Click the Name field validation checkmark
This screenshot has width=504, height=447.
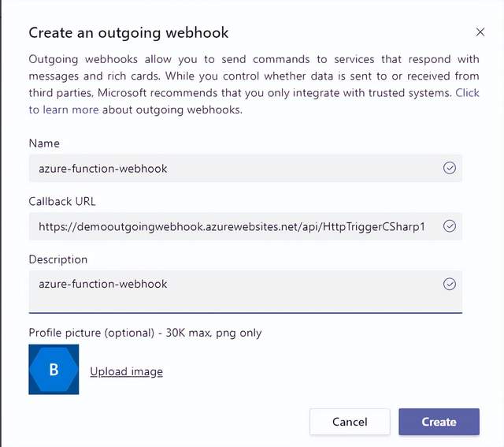coord(450,168)
